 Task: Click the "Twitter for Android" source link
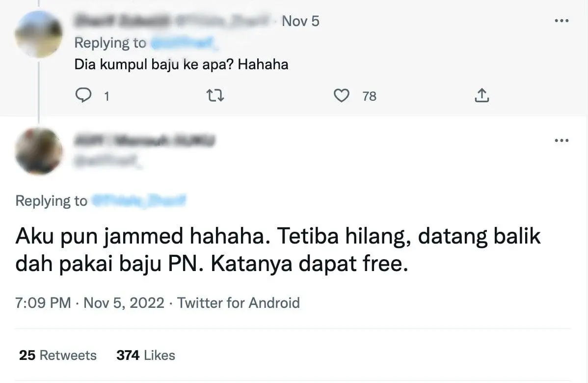click(239, 302)
